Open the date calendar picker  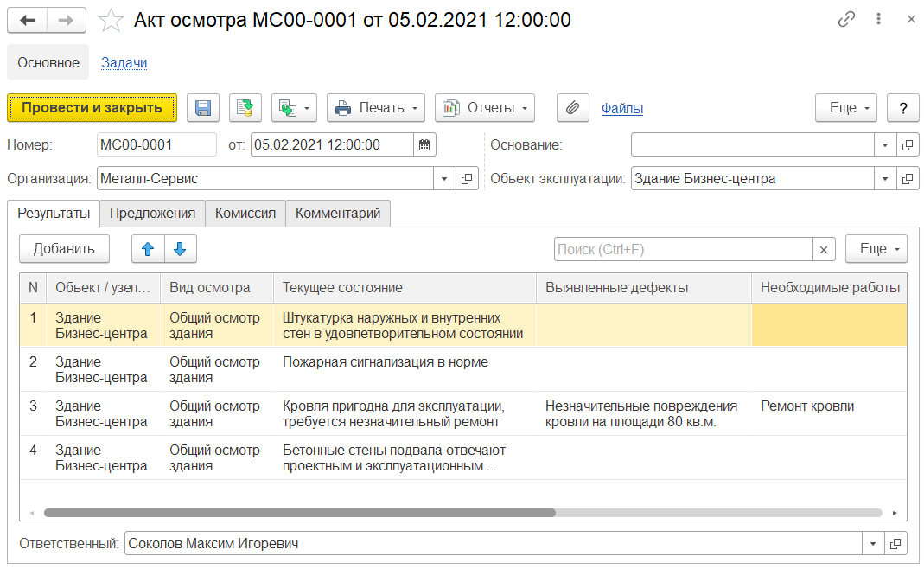pyautogui.click(x=424, y=145)
